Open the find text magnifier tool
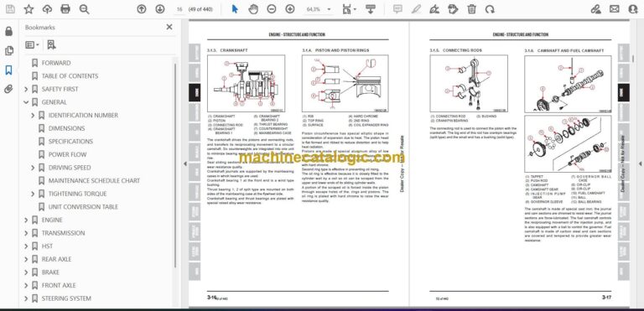The width and height of the screenshot is (644, 311). click(84, 9)
